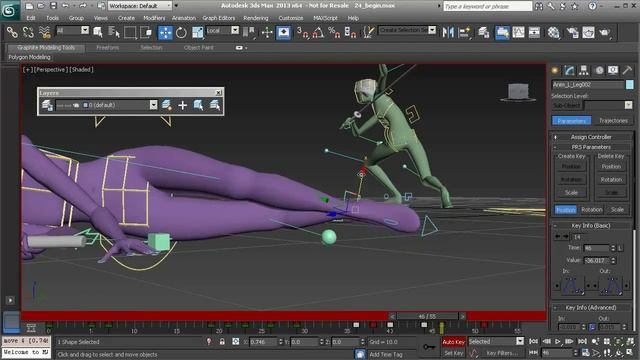Collapse the PRS Parameters rollout

[x=591, y=147]
